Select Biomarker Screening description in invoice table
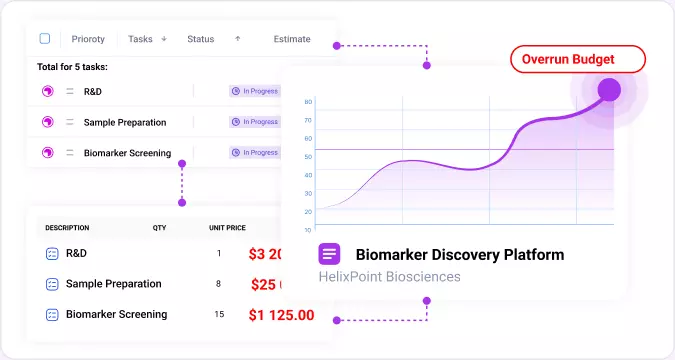This screenshot has height=360, width=675. click(x=116, y=314)
